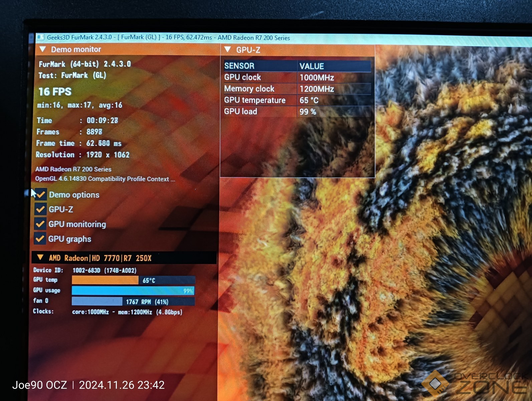Image resolution: width=532 pixels, height=401 pixels.
Task: Click the Resolution 1920 x 1062 line
Action: [x=82, y=154]
